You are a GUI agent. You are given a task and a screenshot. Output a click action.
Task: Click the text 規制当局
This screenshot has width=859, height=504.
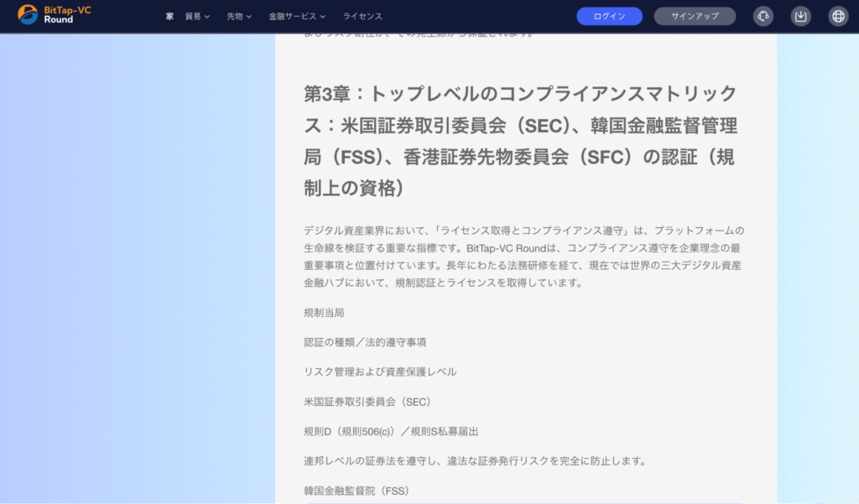point(324,313)
